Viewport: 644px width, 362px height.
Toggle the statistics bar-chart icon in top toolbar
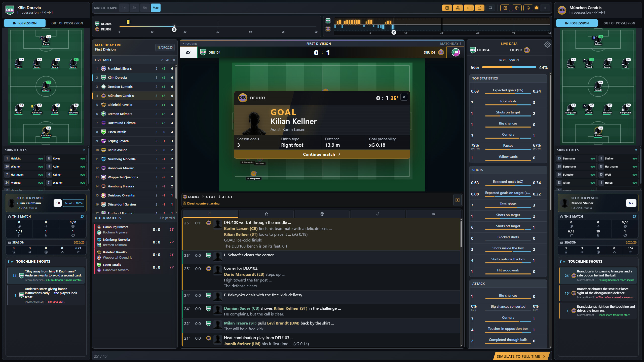pyautogui.click(x=479, y=8)
